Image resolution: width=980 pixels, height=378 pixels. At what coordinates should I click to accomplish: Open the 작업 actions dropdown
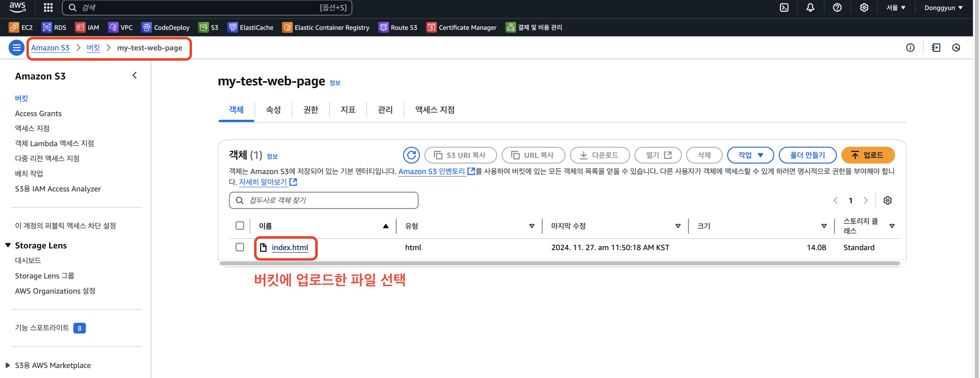[750, 155]
